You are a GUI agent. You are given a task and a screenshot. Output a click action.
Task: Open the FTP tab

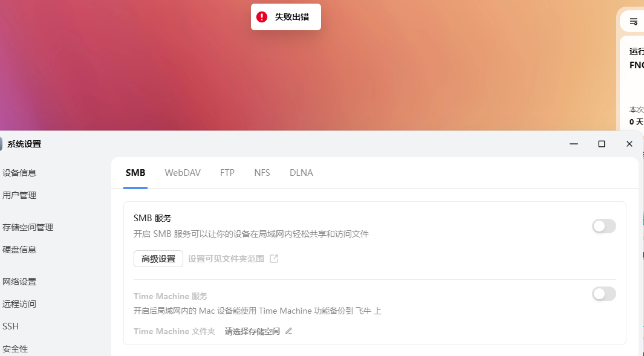coord(227,172)
